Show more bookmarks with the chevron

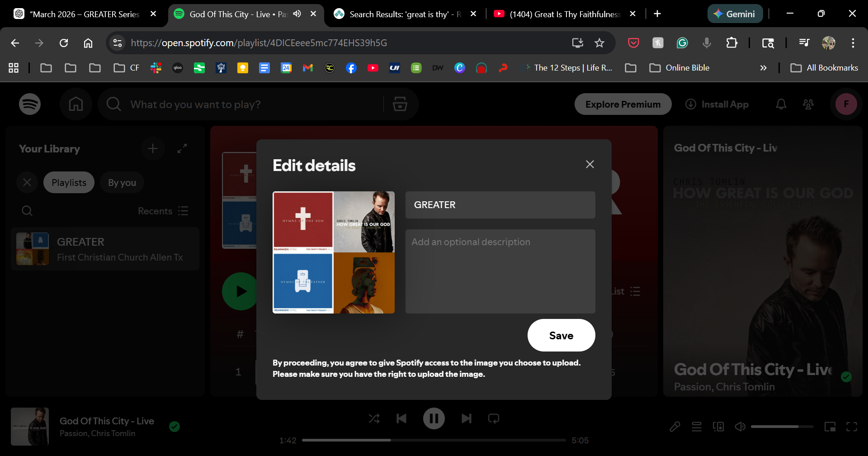[763, 68]
